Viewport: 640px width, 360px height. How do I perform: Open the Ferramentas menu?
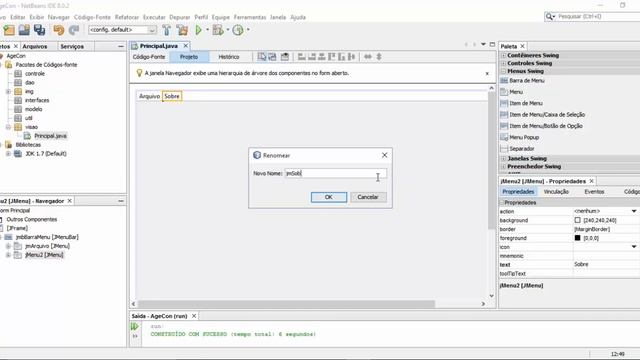[x=250, y=17]
